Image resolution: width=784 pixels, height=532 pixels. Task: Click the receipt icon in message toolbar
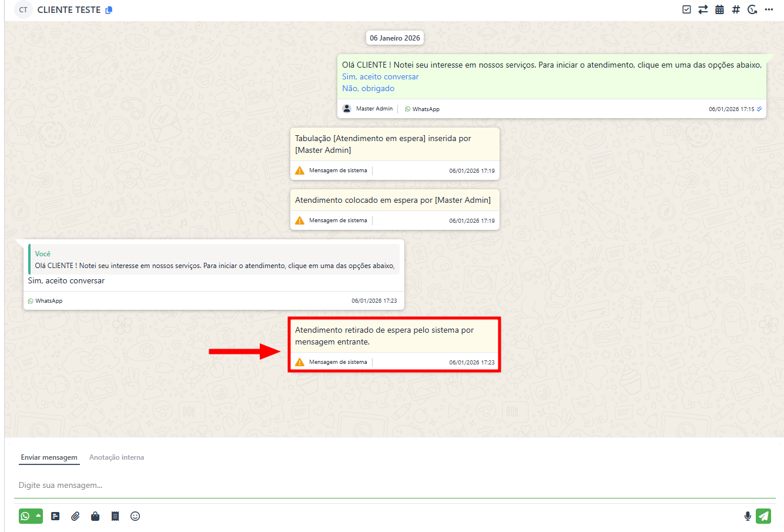(x=115, y=516)
